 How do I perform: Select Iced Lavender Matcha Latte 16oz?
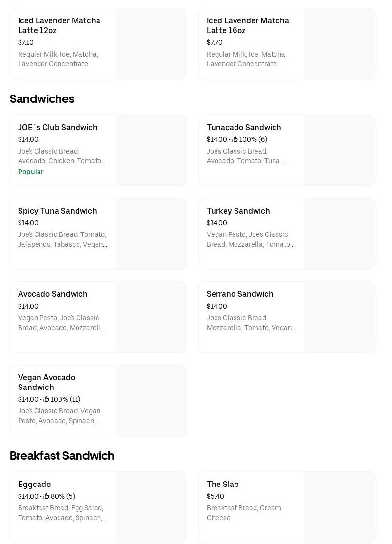pyautogui.click(x=248, y=26)
